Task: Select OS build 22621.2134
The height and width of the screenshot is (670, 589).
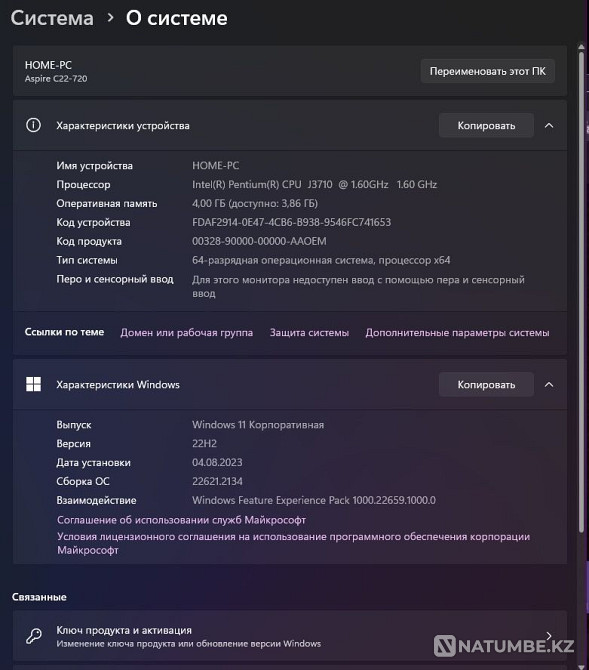Action: point(217,481)
